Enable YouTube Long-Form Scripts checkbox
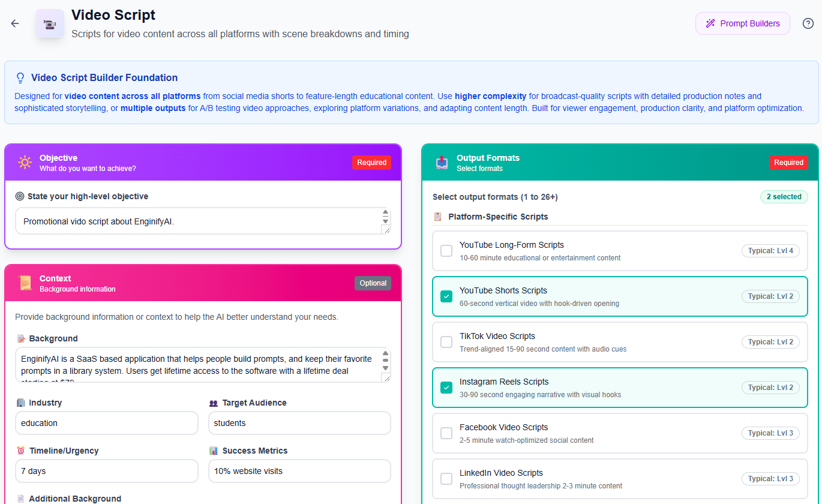 coord(446,251)
